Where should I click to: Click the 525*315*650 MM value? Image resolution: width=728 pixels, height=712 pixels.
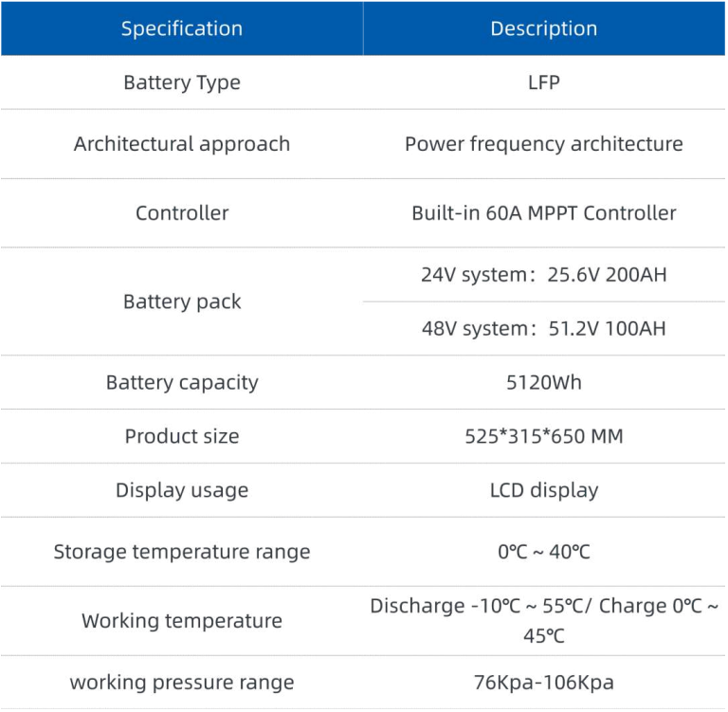[x=544, y=437]
